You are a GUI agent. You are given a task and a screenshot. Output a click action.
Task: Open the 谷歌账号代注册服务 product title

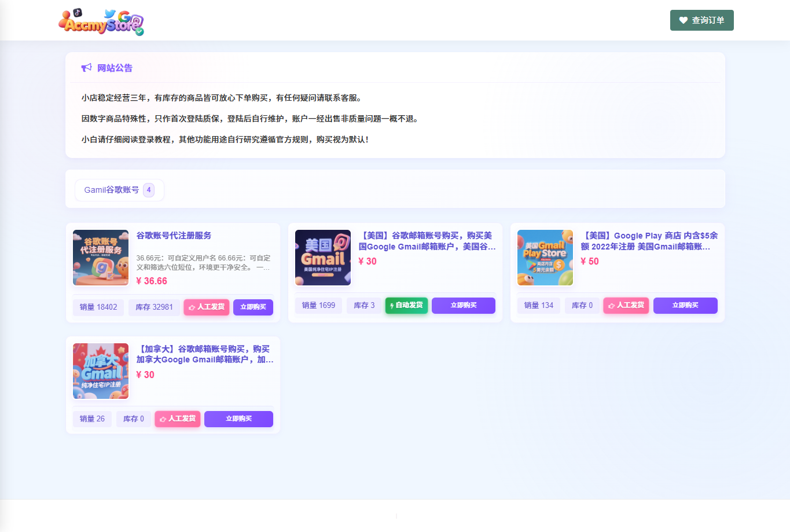(174, 236)
